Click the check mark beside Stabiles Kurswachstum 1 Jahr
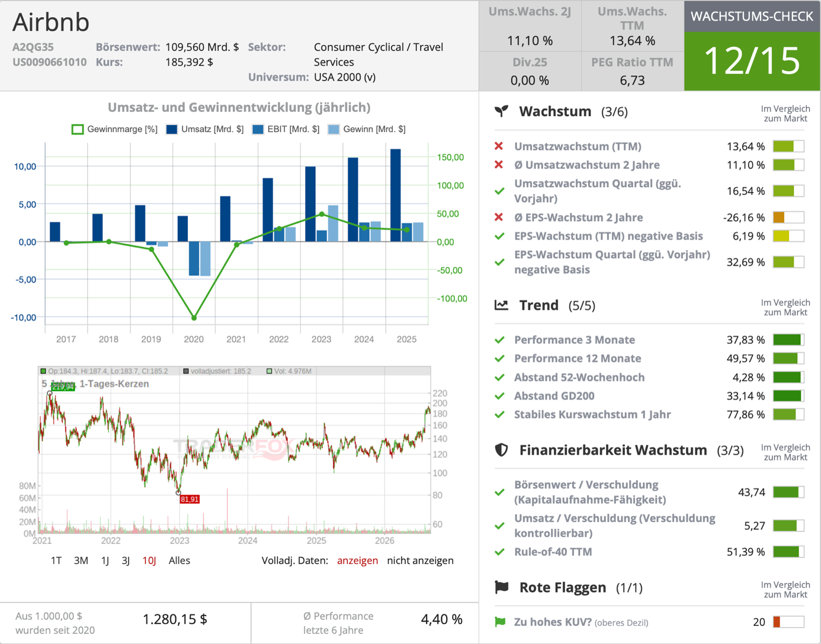This screenshot has width=821, height=644. click(499, 414)
